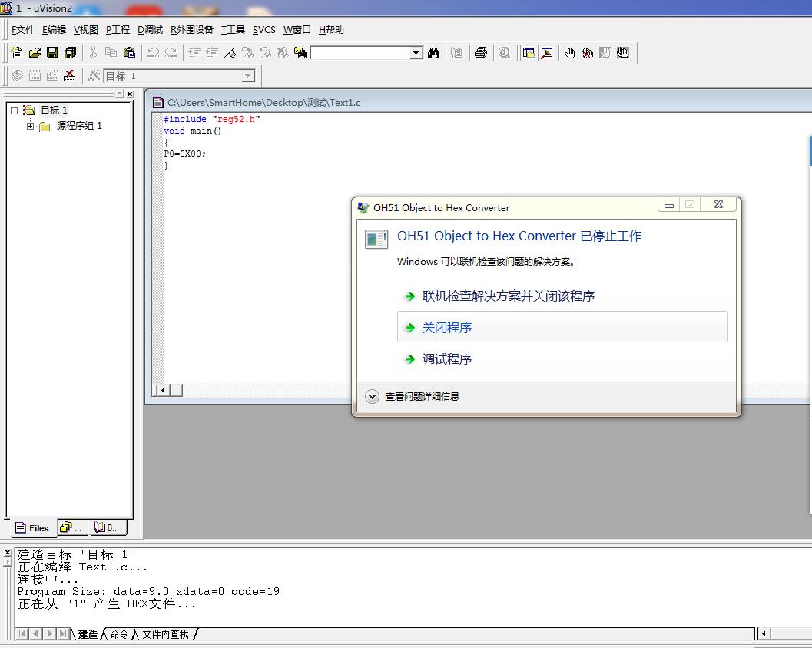Image resolution: width=812 pixels, height=648 pixels.
Task: Save the current file via floppy icon
Action: point(52,52)
